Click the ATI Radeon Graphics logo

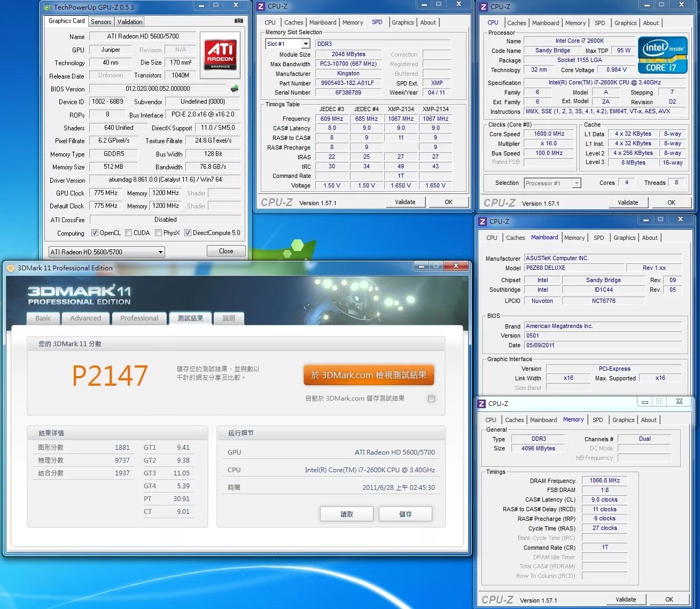tap(220, 56)
